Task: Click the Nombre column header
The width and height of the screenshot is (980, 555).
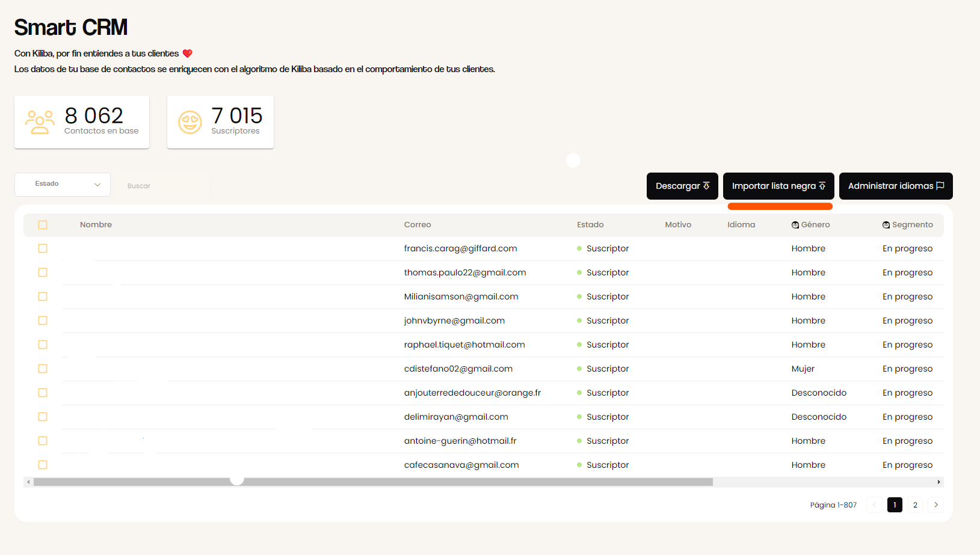Action: click(x=96, y=225)
